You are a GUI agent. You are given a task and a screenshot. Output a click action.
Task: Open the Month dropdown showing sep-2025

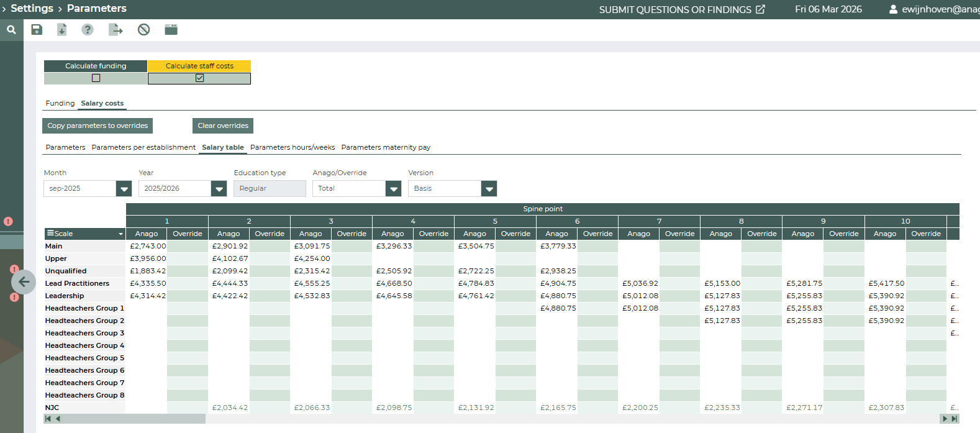pos(124,189)
